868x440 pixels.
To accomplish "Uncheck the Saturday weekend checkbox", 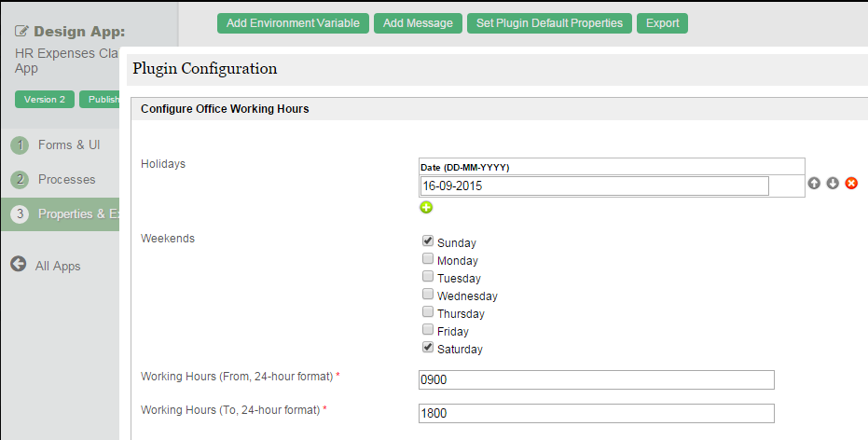I will [x=428, y=347].
